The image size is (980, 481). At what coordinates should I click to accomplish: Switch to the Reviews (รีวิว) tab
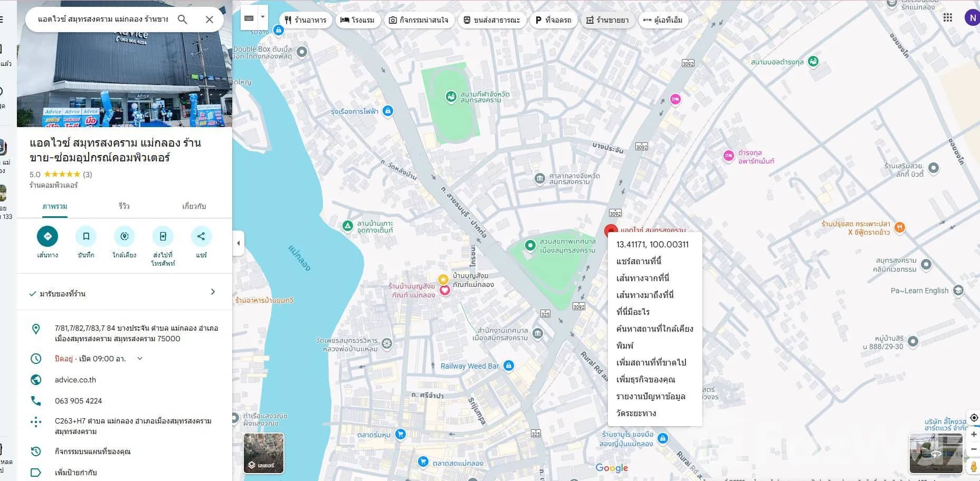124,206
